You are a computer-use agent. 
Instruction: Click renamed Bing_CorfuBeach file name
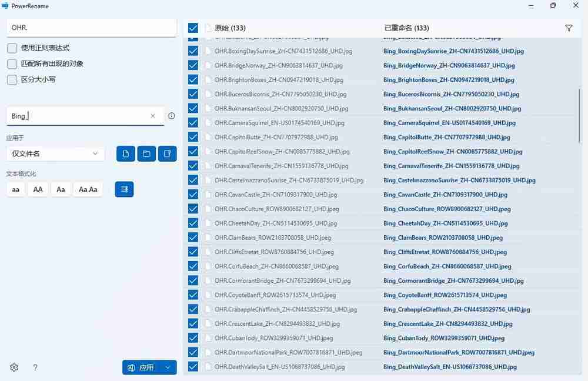pyautogui.click(x=447, y=266)
